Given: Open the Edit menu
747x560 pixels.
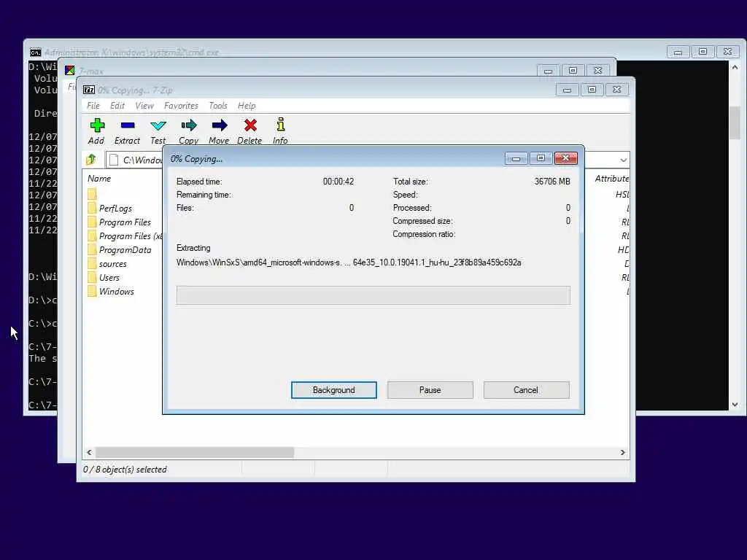Looking at the screenshot, I should coord(117,106).
